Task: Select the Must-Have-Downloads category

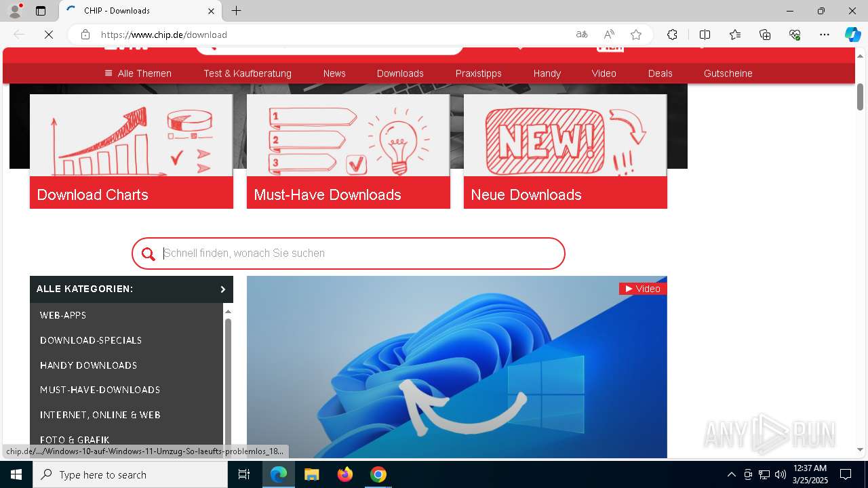Action: tap(100, 390)
